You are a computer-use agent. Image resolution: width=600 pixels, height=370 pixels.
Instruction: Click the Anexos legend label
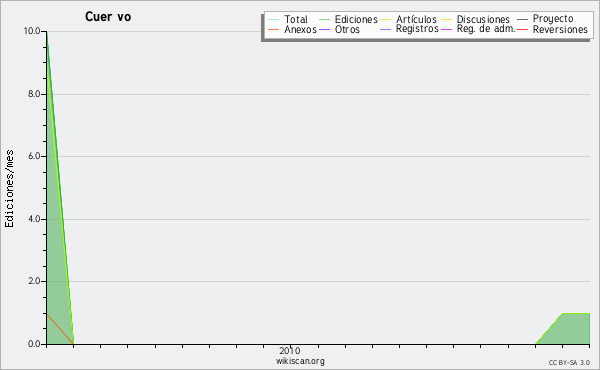300,29
